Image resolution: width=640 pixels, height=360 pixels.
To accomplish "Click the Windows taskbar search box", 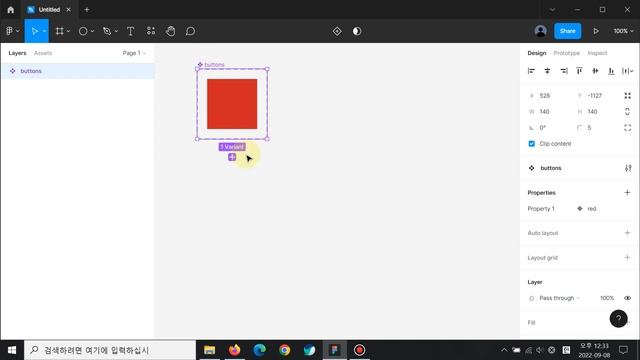I will point(110,350).
